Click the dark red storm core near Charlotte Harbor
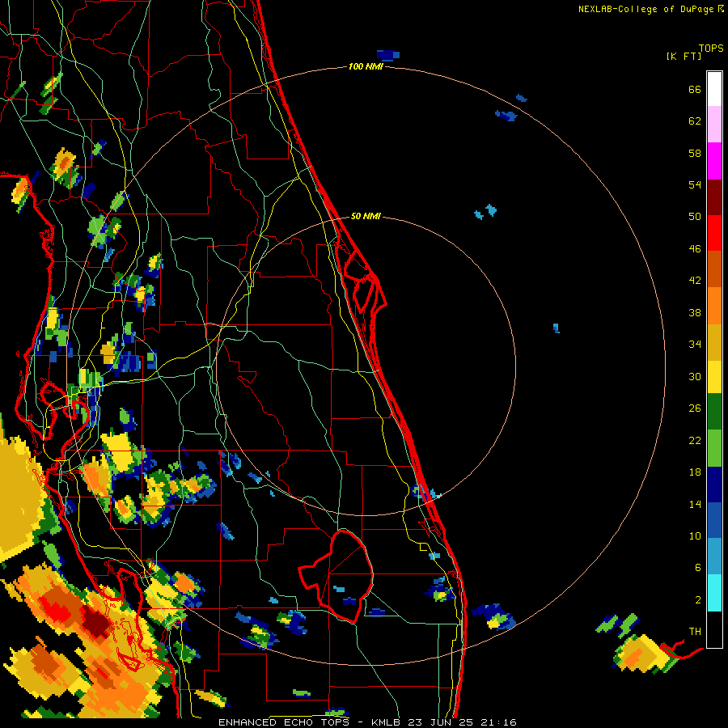The width and height of the screenshot is (728, 728). click(96, 622)
